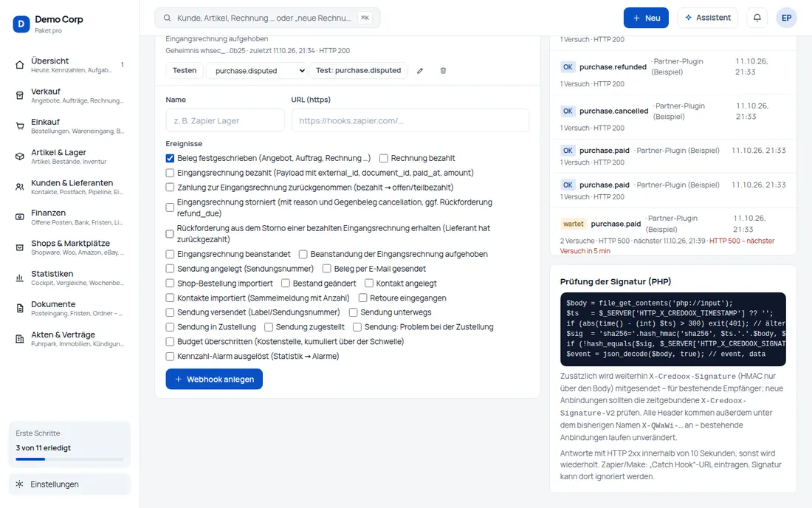Tick Kontakt angelegt checkbox
Viewport: 812px width, 508px height.
368,284
